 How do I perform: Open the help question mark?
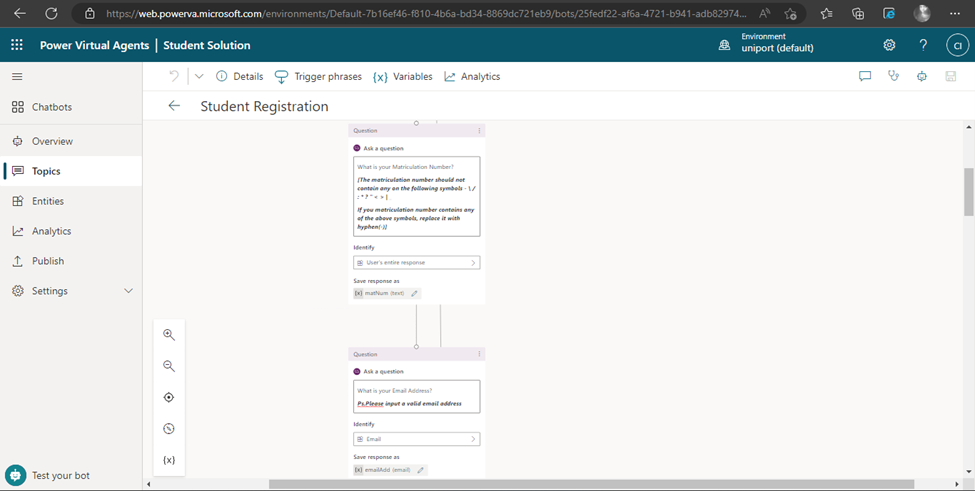[923, 45]
